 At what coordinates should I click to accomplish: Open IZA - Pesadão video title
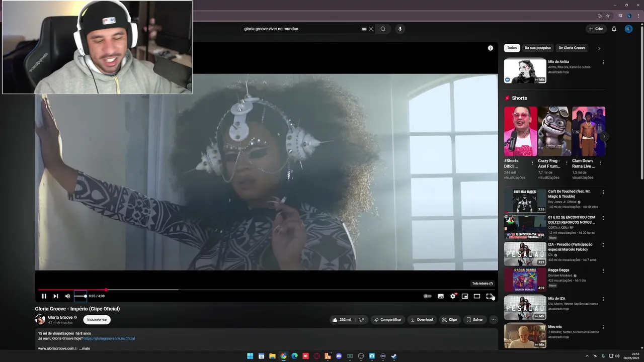pyautogui.click(x=571, y=247)
